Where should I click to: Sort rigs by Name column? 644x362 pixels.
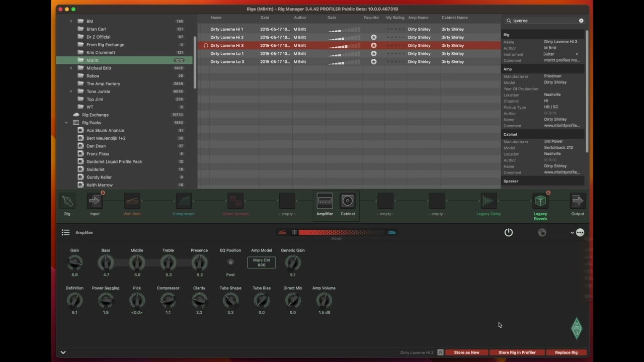(216, 18)
